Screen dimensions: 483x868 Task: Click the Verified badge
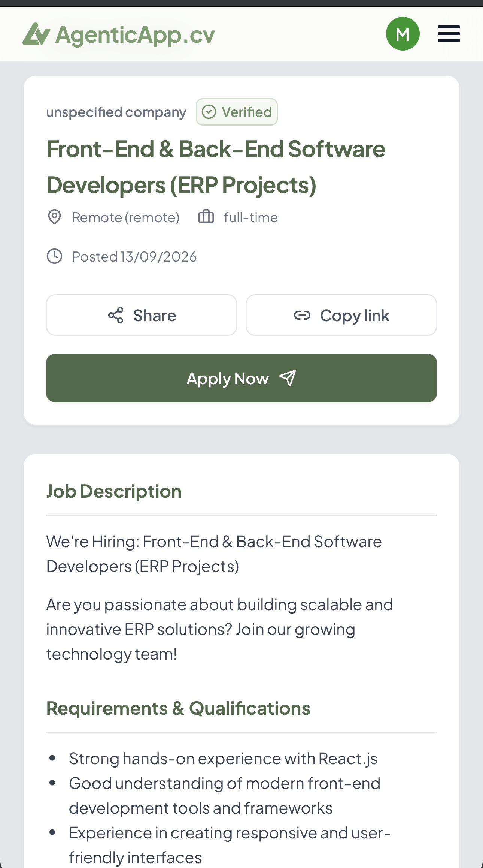[237, 112]
